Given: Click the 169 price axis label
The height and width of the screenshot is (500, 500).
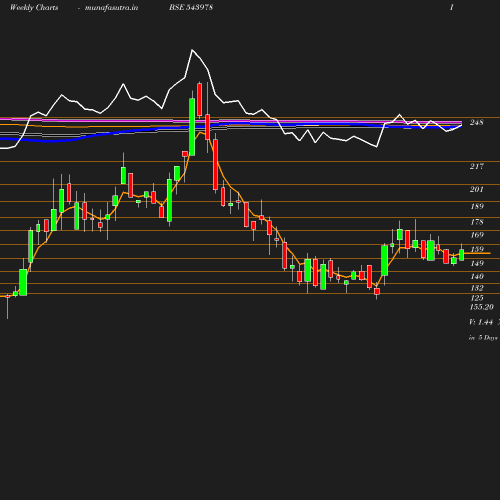Looking at the screenshot, I should point(477,235).
